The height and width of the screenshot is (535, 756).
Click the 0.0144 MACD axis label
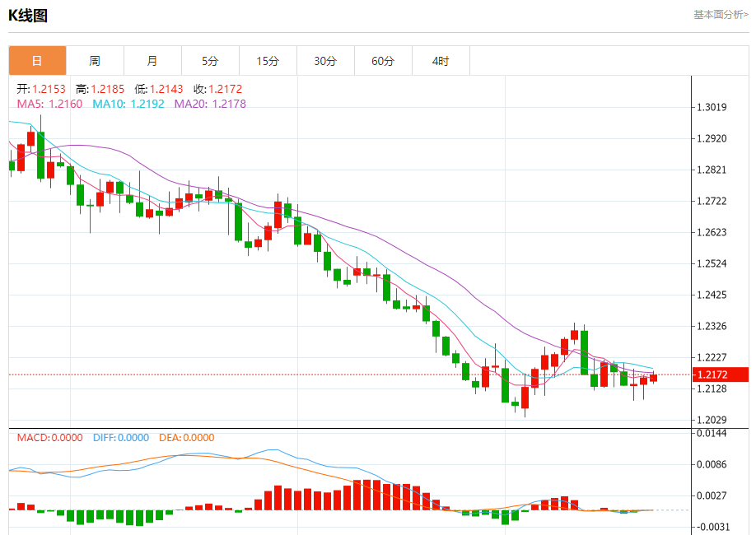712,433
